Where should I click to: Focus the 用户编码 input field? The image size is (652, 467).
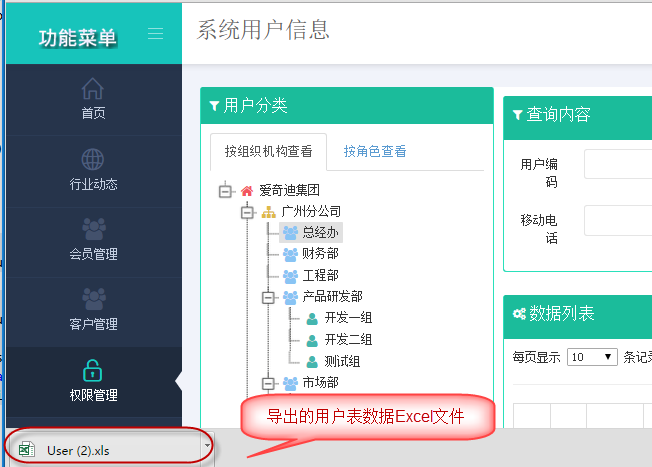(618, 164)
